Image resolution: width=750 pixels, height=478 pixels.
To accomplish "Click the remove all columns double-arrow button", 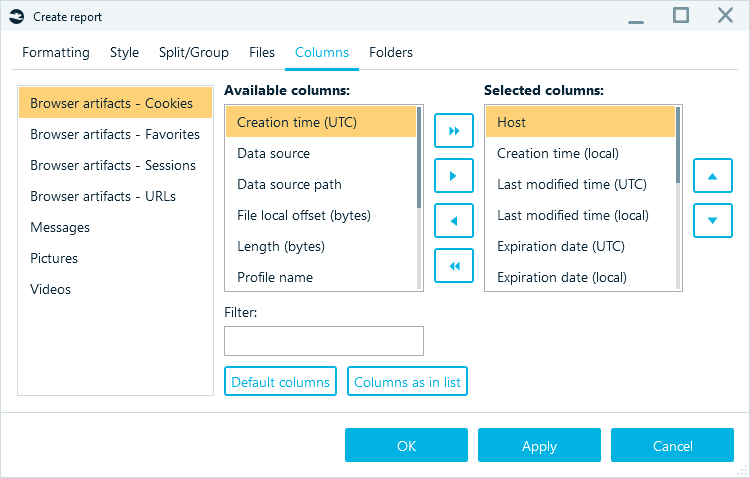I will click(453, 266).
